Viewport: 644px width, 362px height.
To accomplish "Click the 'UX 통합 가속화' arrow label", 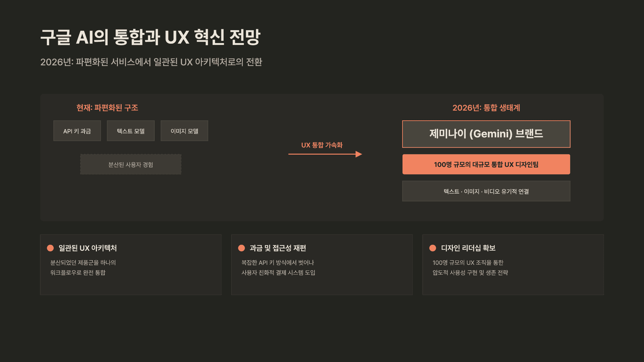I will [x=322, y=145].
